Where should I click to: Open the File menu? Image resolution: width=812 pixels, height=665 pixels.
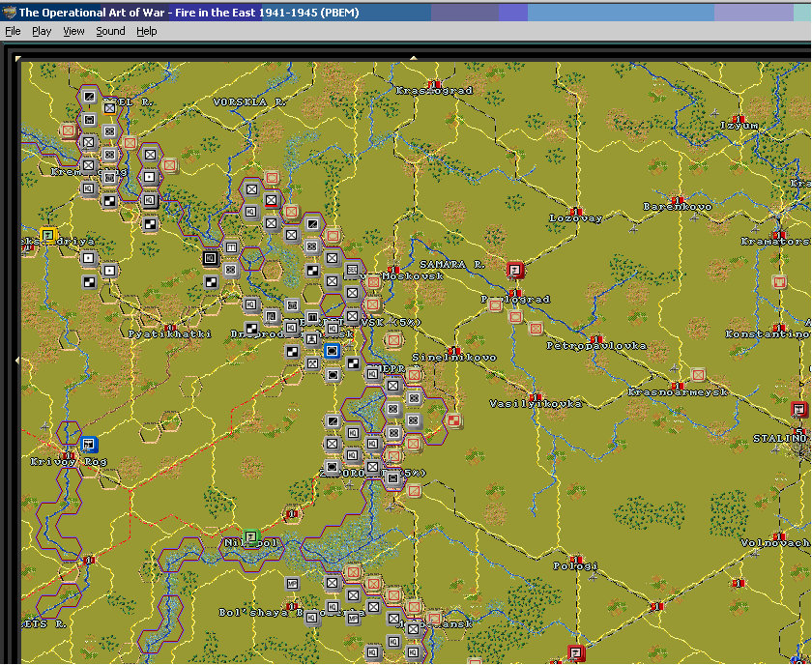pyautogui.click(x=13, y=31)
